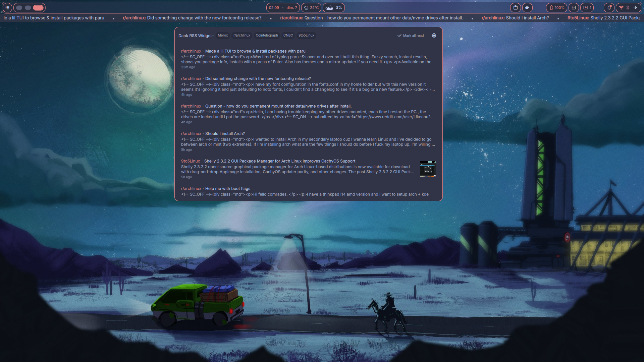Open the clipboard history icon
The image size is (644, 362).
click(516, 8)
